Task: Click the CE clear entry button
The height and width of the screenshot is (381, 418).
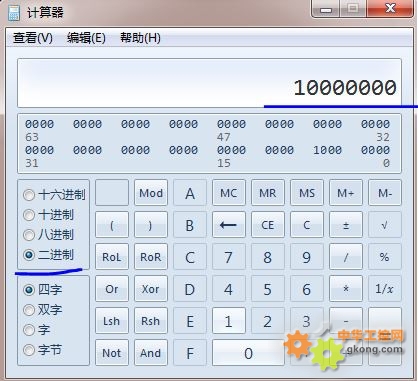Action: [x=268, y=225]
